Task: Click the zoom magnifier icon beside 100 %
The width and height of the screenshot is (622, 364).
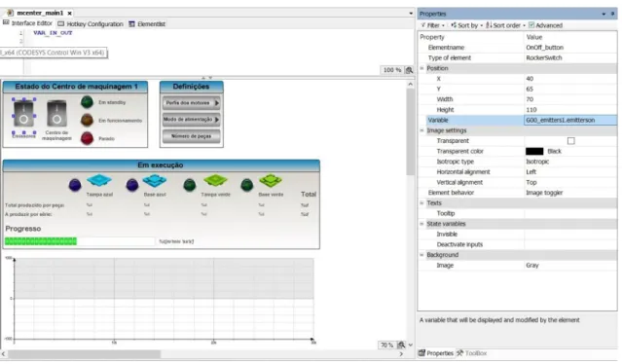Action: click(x=409, y=70)
